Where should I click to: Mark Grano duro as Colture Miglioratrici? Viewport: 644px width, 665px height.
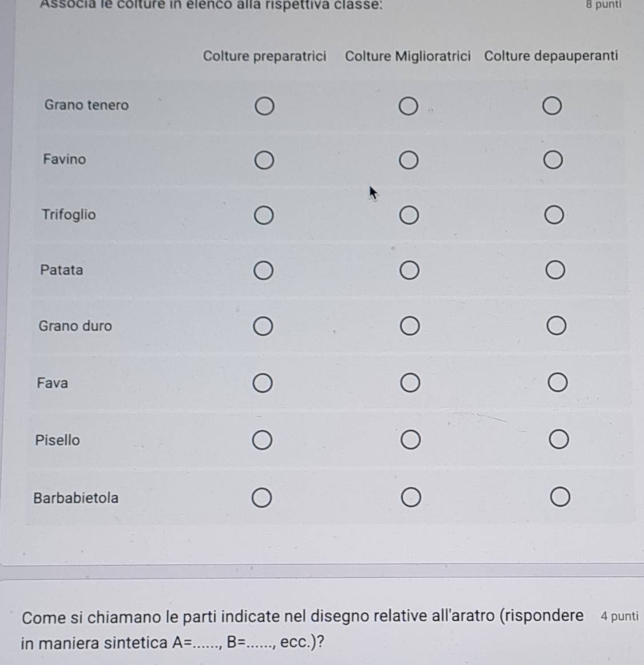pos(409,326)
